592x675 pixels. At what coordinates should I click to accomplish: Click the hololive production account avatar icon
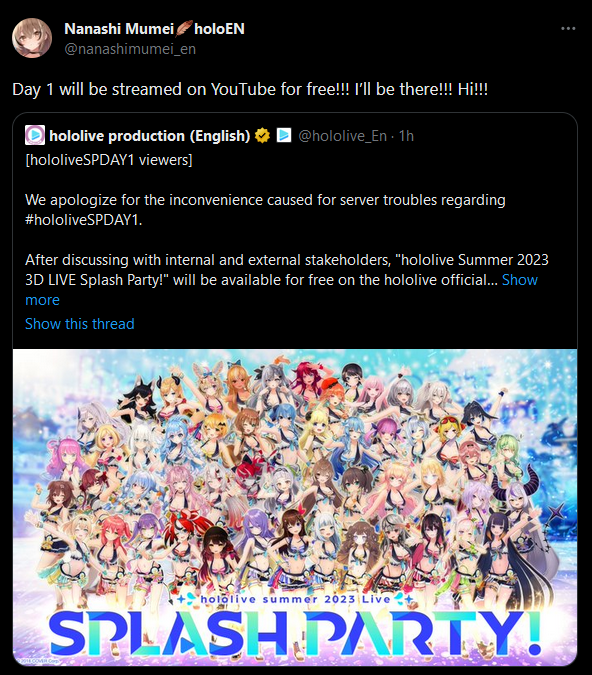[x=35, y=135]
